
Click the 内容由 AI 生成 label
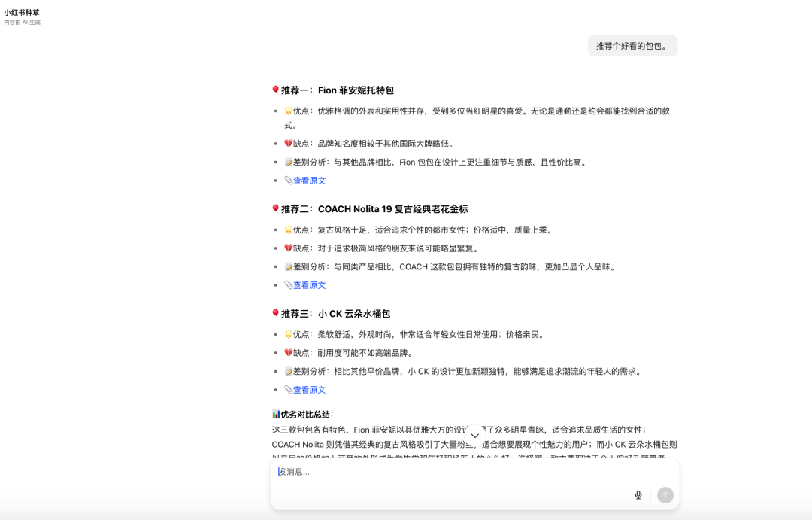click(x=22, y=23)
